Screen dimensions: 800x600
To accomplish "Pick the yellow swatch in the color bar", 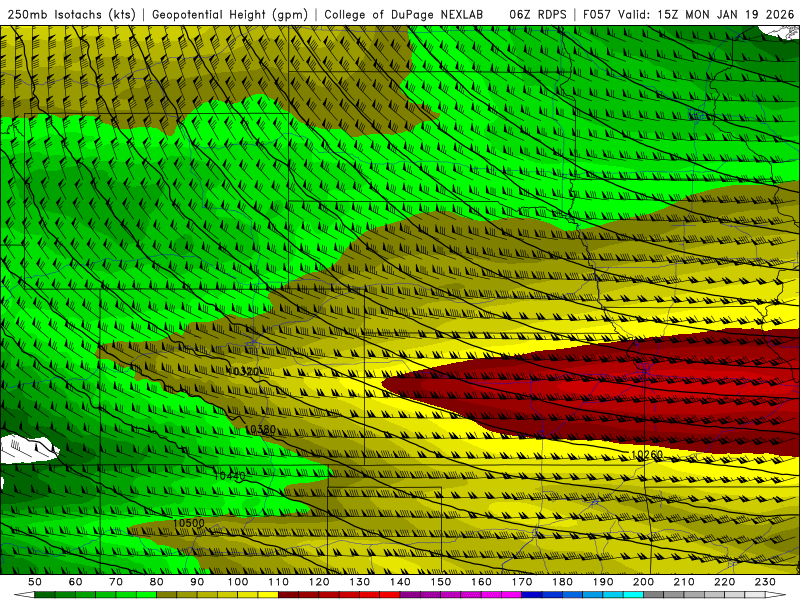I will [x=268, y=595].
